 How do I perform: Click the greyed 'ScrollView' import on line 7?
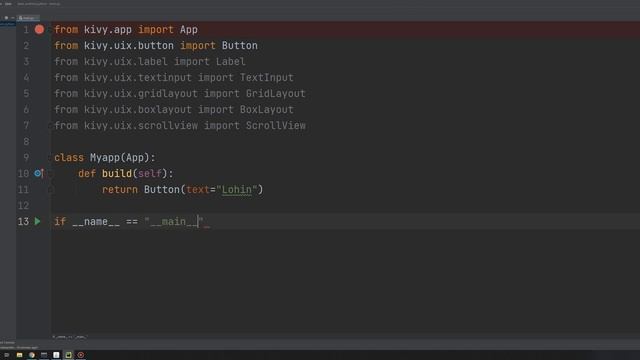tap(276, 126)
